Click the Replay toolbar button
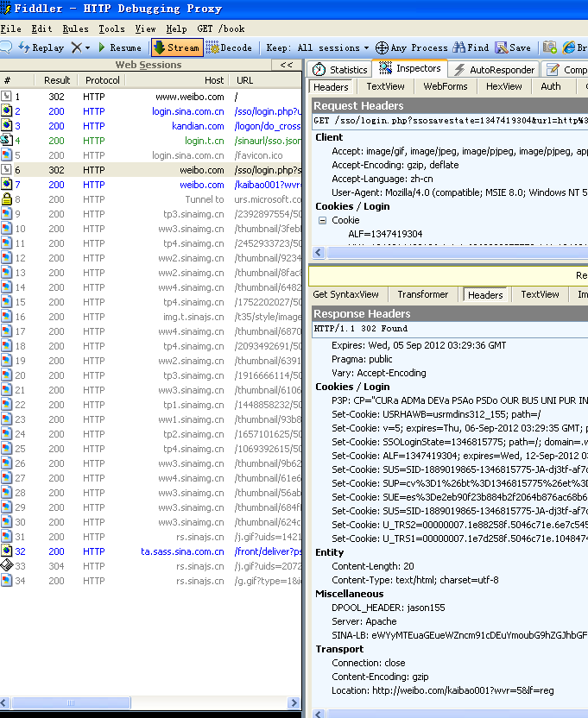The width and height of the screenshot is (588, 718). 41,48
